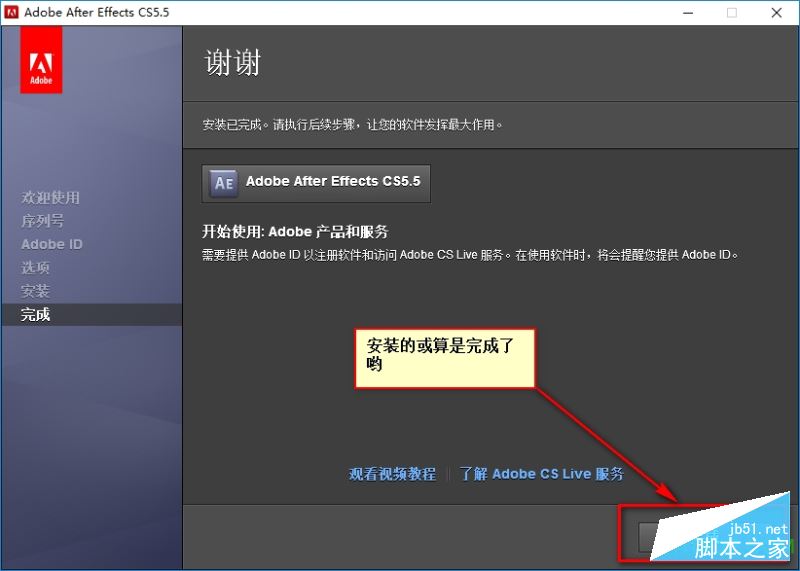Click the 开始使用: Adobe 产品和服务 heading
The height and width of the screenshot is (571, 800).
(x=295, y=232)
